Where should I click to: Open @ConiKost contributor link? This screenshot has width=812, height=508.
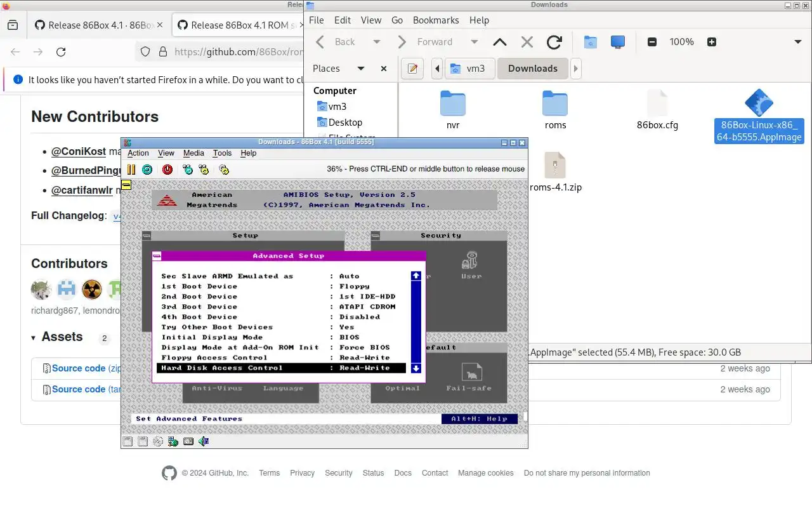pyautogui.click(x=79, y=152)
